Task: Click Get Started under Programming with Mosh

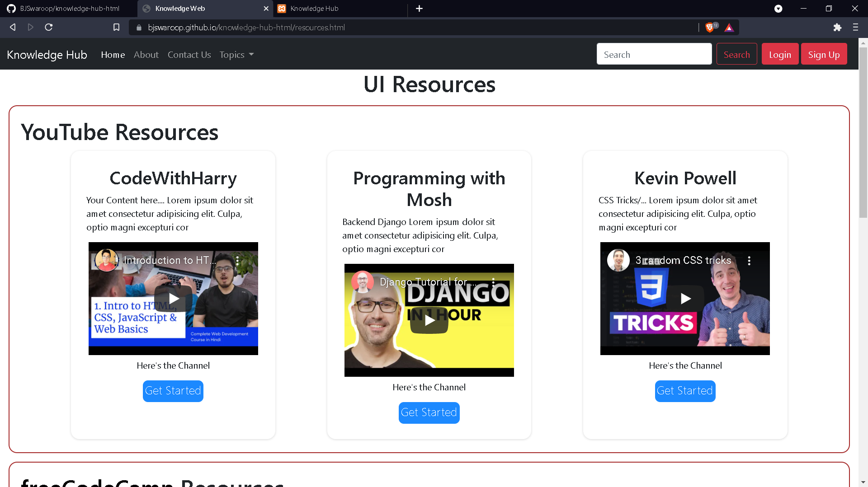Action: click(x=429, y=412)
